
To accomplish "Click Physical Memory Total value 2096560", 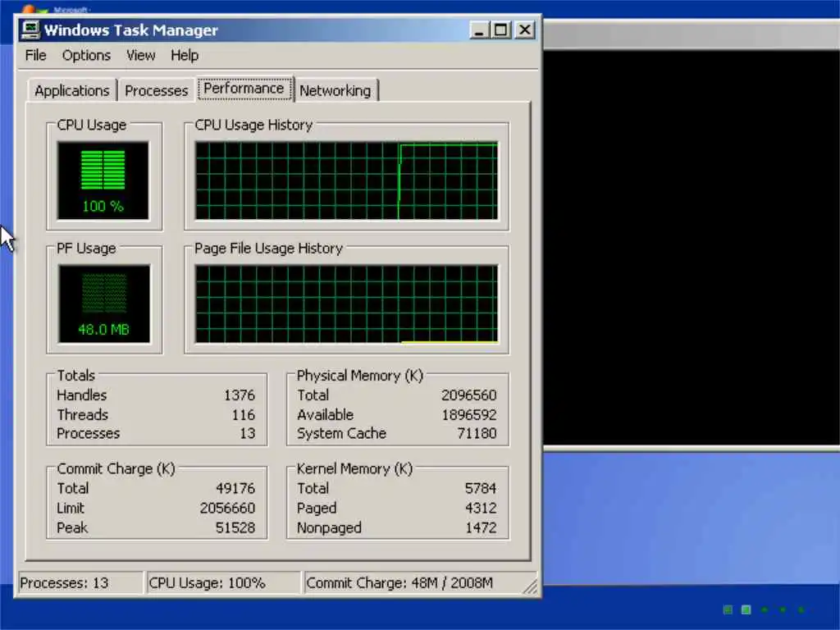I will pyautogui.click(x=468, y=395).
